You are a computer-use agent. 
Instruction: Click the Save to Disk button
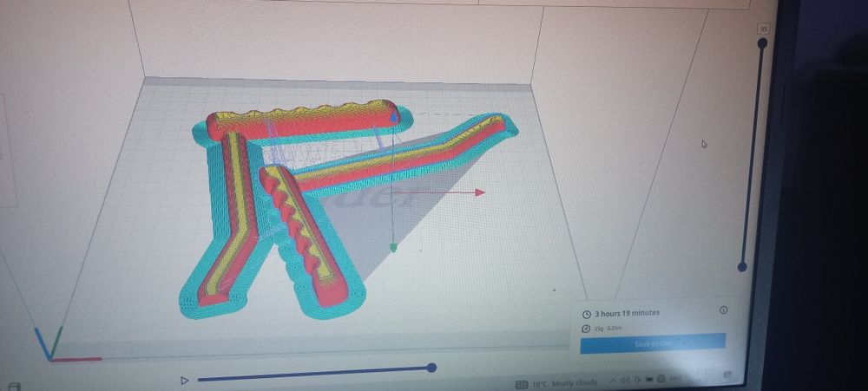coord(653,343)
